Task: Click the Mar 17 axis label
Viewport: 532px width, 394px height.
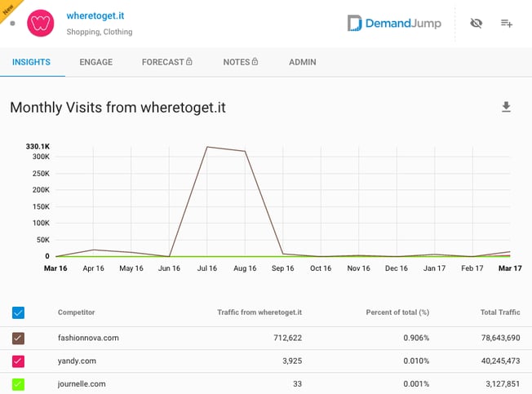Action: 510,268
